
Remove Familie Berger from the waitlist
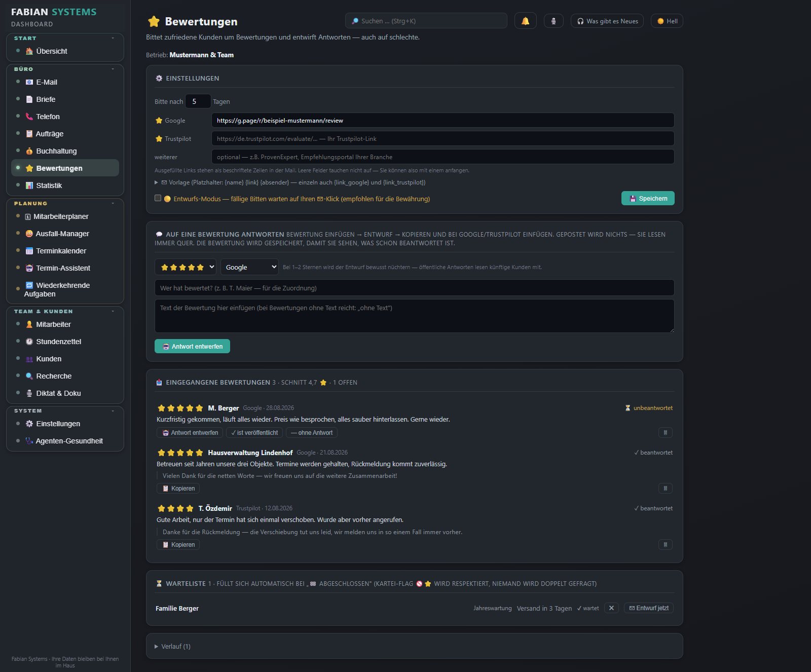(x=611, y=608)
